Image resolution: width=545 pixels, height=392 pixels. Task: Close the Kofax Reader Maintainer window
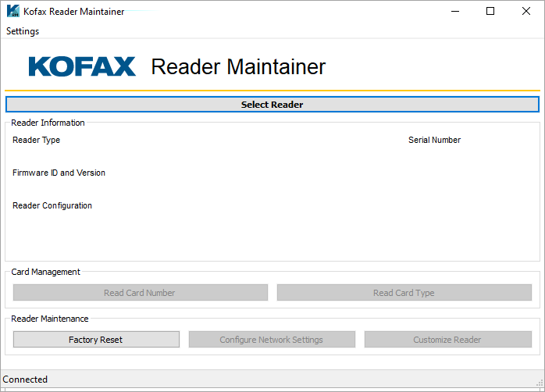pos(526,11)
